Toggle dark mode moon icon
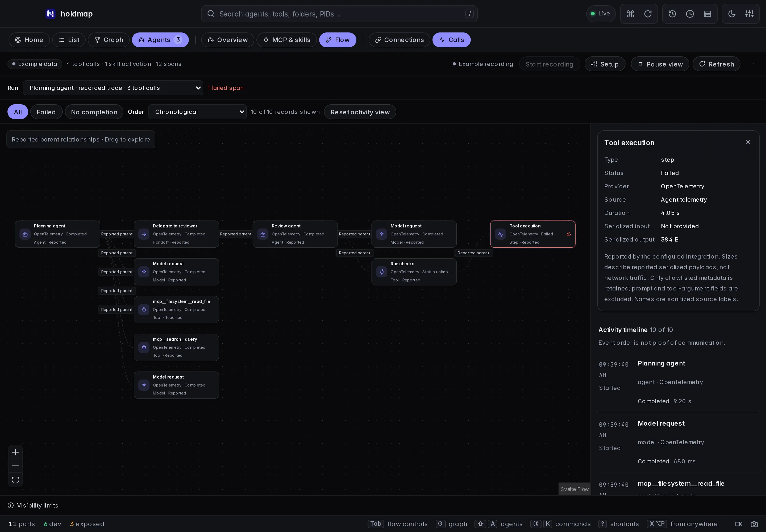The height and width of the screenshot is (532, 766). click(732, 14)
